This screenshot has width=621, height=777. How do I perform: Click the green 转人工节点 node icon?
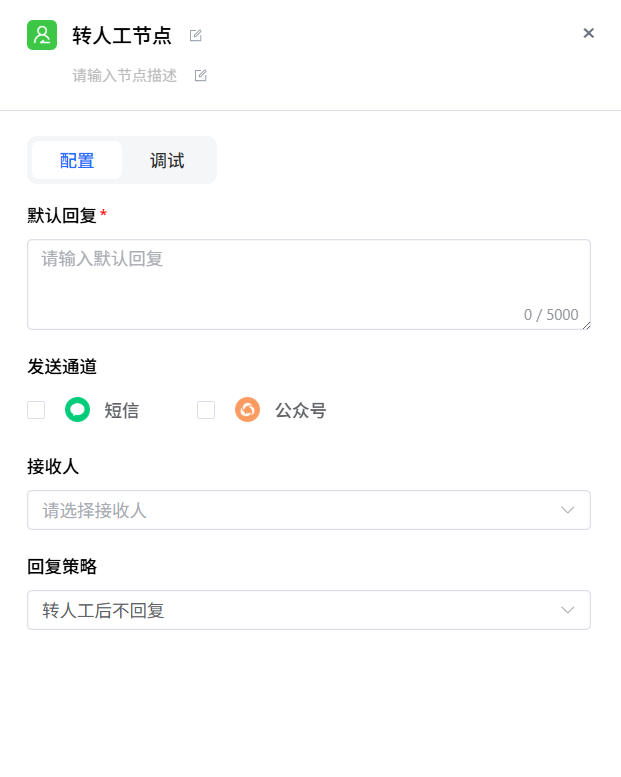coord(42,35)
